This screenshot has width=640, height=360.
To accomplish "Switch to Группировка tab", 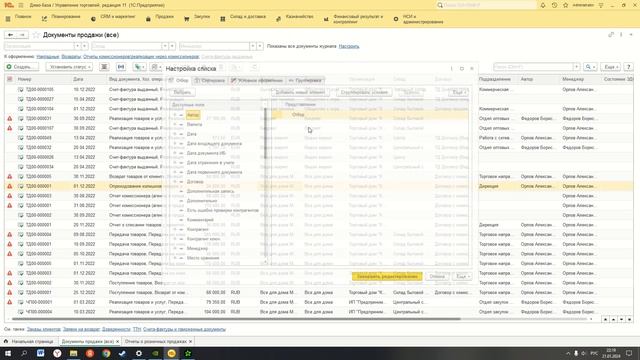I will (x=306, y=80).
